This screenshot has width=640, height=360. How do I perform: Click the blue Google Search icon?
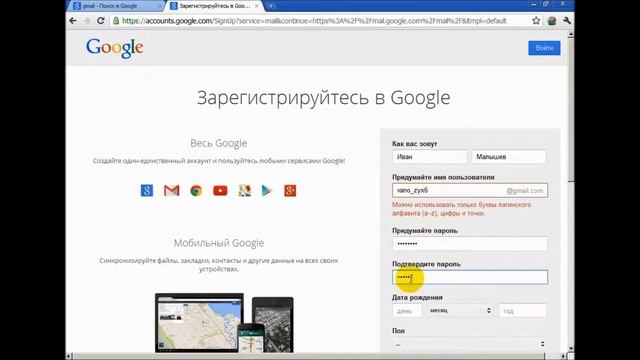pos(147,191)
